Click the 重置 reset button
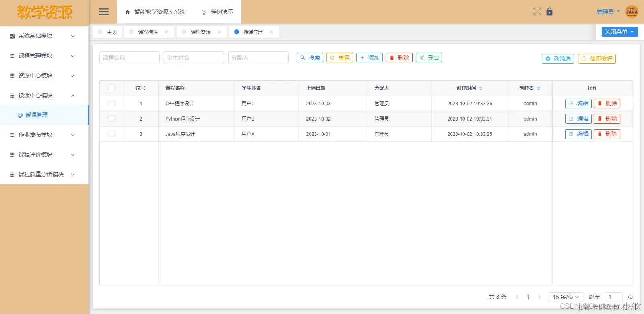Screen dimensions: 644x314 click(340, 58)
